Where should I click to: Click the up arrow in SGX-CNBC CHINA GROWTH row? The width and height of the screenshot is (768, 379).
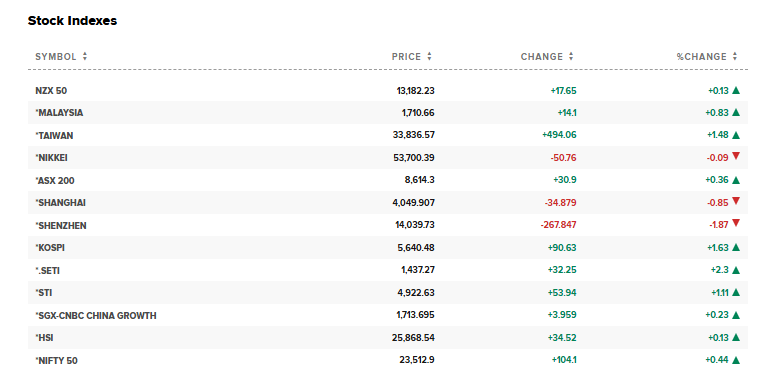point(736,315)
